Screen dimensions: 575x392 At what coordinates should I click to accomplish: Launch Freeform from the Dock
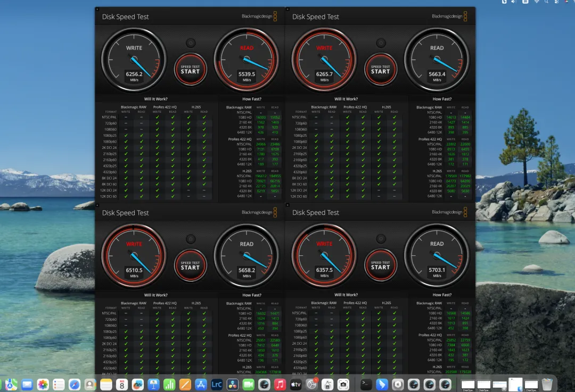(137, 385)
